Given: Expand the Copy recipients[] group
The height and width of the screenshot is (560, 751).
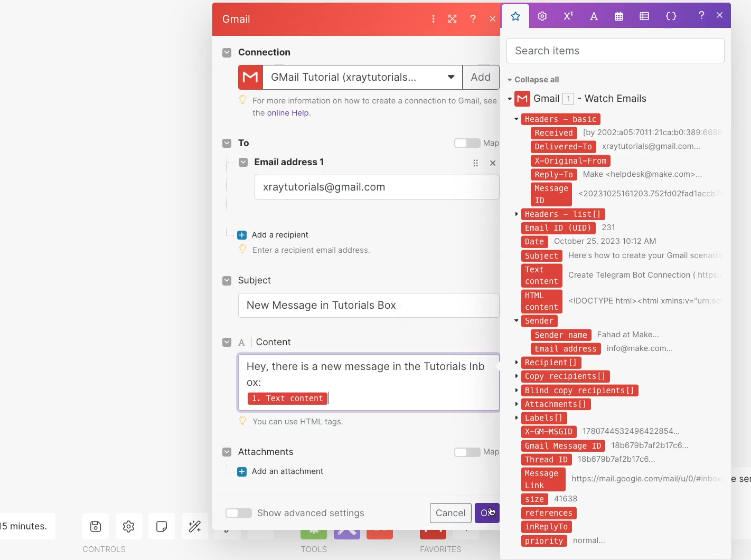Looking at the screenshot, I should (x=517, y=376).
